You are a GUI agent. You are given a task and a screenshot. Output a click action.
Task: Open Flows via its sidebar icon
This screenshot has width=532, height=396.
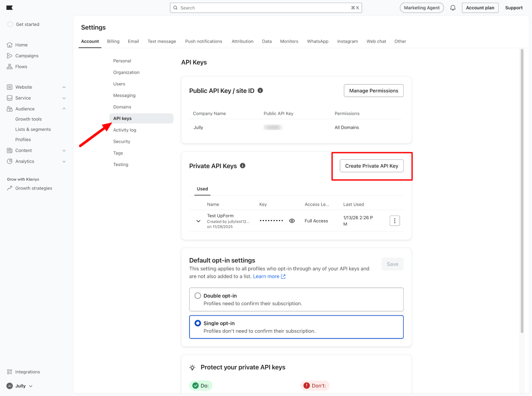pos(9,66)
